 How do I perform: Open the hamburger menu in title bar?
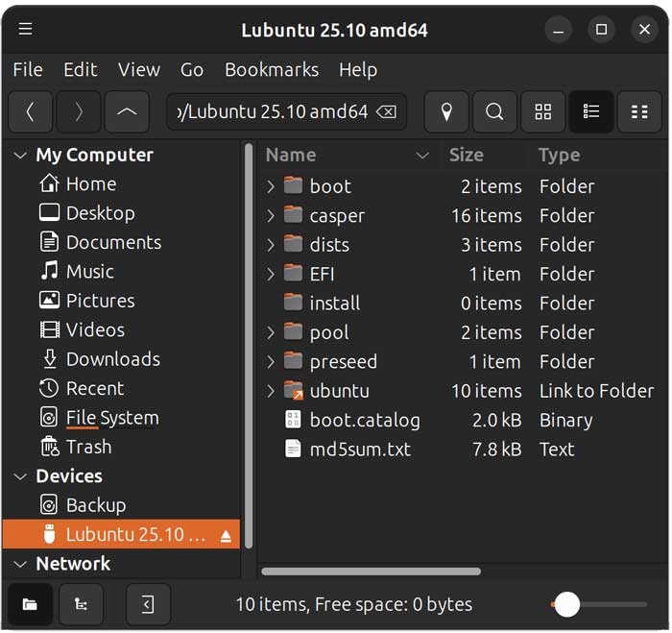[25, 29]
